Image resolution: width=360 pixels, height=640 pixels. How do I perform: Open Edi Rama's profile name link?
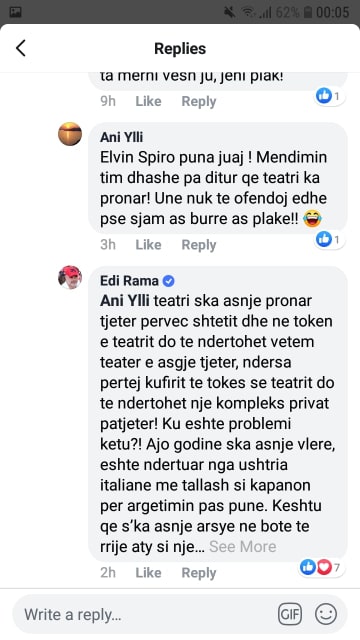[129, 281]
